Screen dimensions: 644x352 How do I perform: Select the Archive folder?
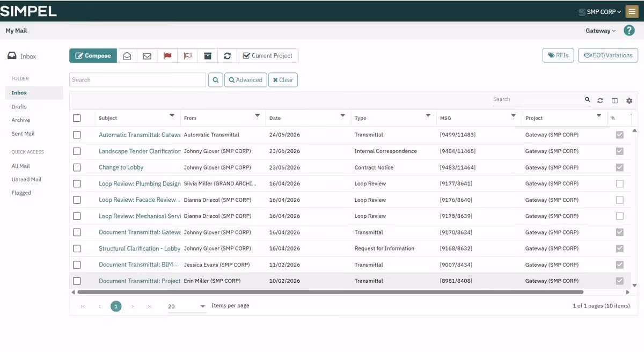click(x=21, y=120)
